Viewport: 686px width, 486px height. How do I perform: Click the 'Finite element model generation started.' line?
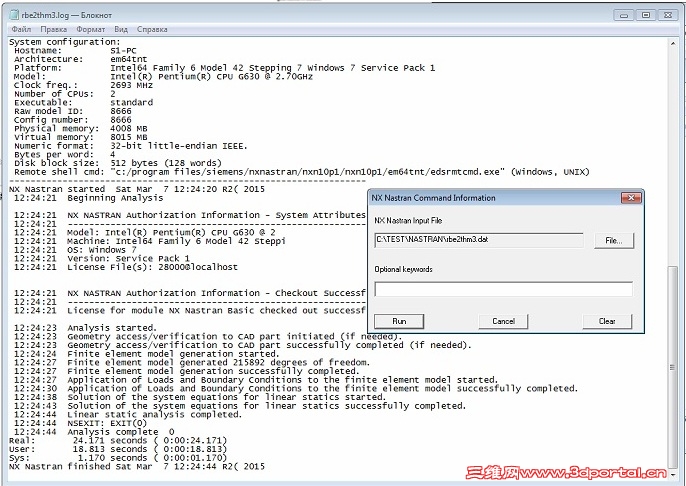click(x=147, y=353)
